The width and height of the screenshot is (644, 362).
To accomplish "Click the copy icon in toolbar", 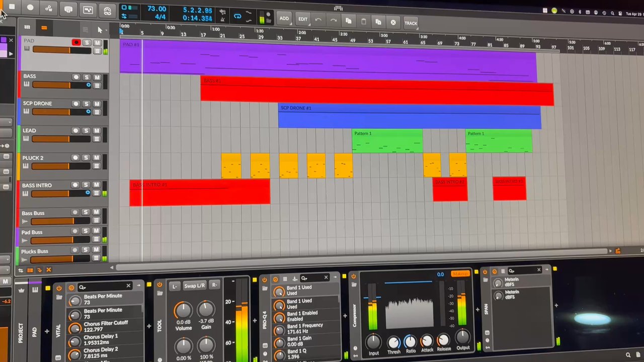I will pyautogui.click(x=348, y=21).
